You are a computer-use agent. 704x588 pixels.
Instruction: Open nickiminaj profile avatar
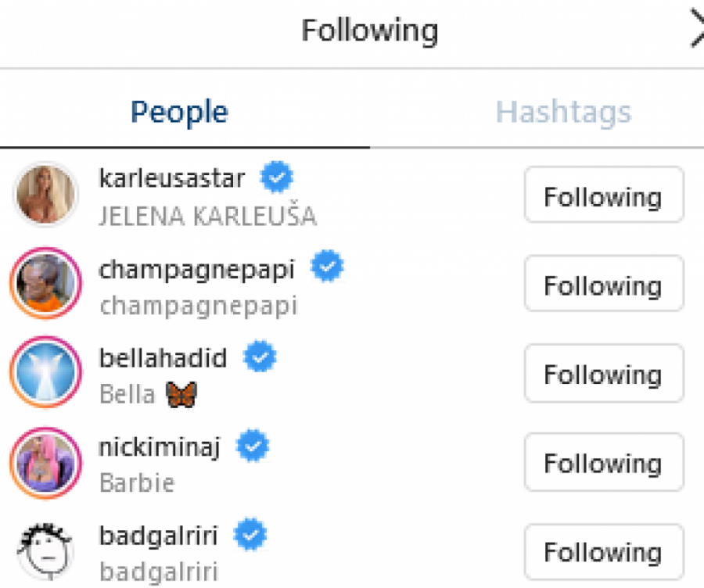(x=45, y=462)
